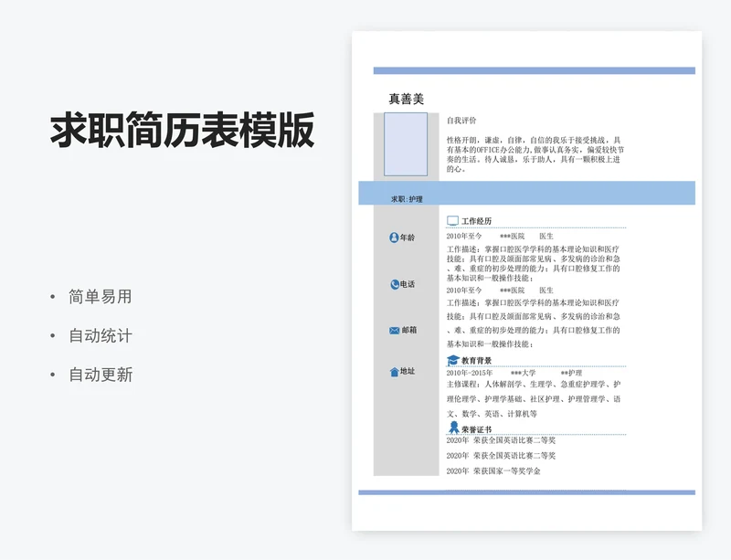
Task: Click the 荣誉证书 section heading
Action: (476, 429)
